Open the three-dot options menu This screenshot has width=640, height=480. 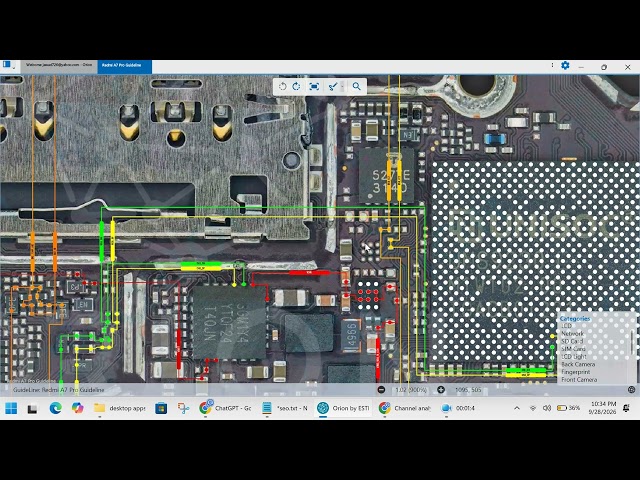pos(552,65)
